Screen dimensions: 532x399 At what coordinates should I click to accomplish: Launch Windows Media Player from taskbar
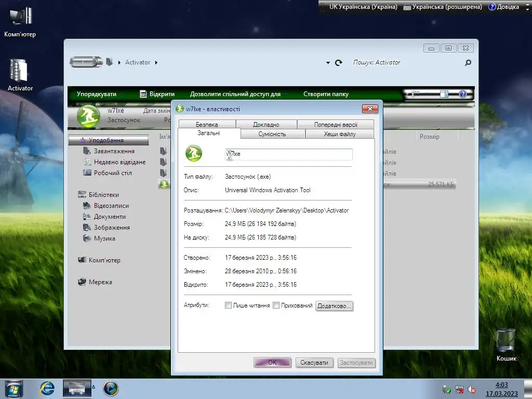coord(110,389)
